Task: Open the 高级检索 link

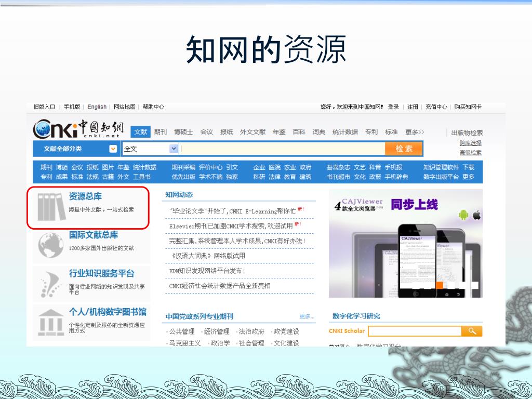Action: [x=471, y=152]
